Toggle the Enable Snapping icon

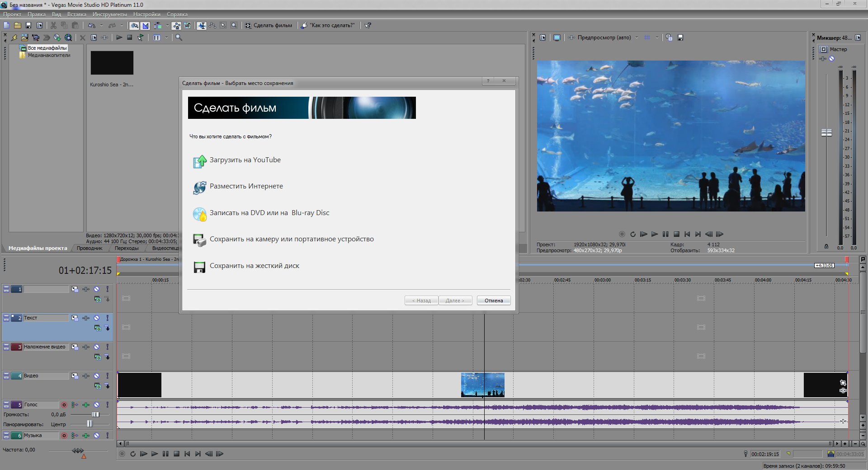[134, 26]
